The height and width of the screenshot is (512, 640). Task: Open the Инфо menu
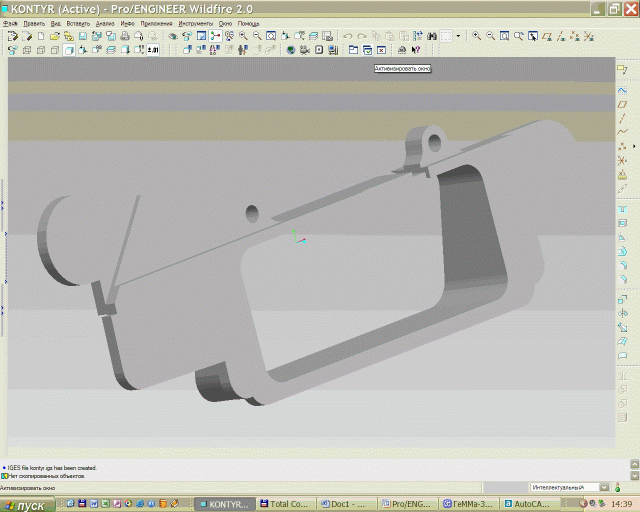(x=127, y=24)
